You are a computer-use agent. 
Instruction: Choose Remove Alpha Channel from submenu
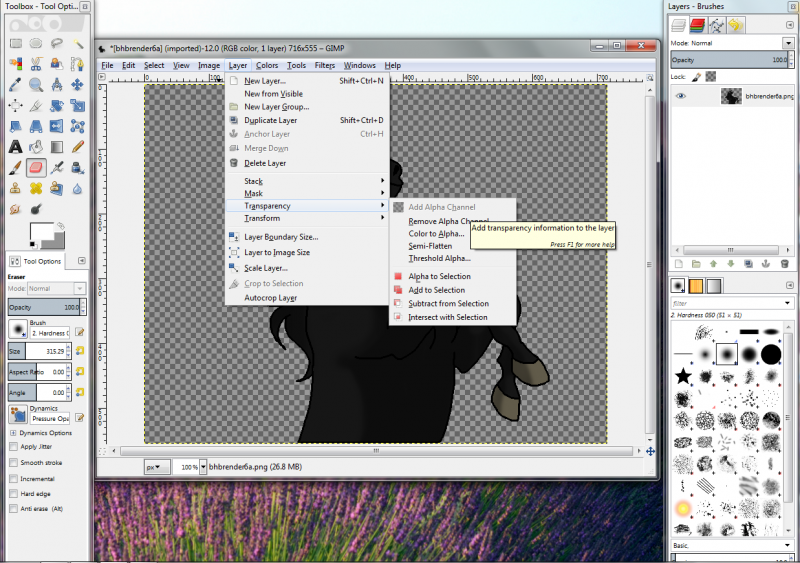coord(453,222)
